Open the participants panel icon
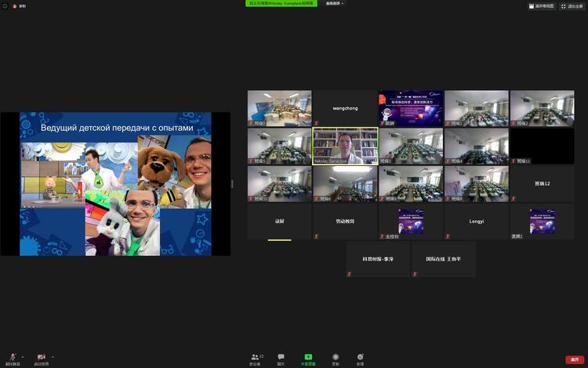Image resolution: width=588 pixels, height=368 pixels. click(x=255, y=357)
